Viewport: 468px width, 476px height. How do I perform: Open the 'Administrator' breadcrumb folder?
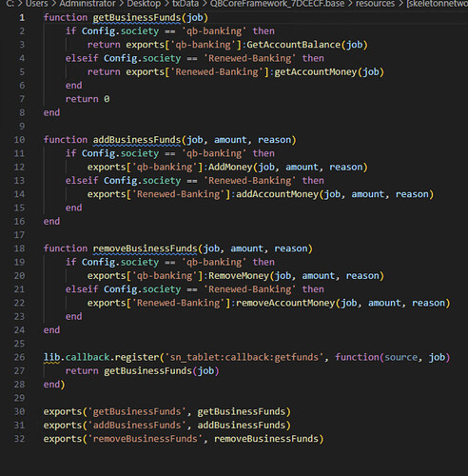click(88, 4)
